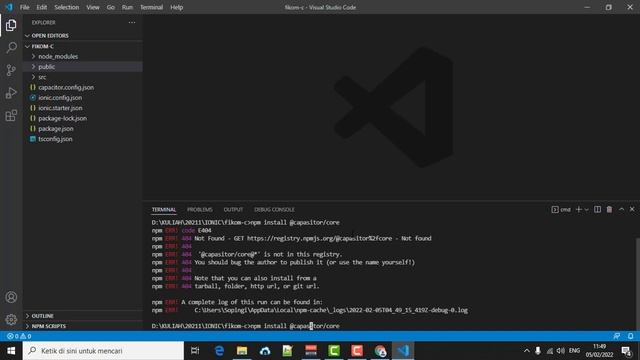Open Windows action center notifications
The height and width of the screenshot is (360, 640).
[627, 351]
